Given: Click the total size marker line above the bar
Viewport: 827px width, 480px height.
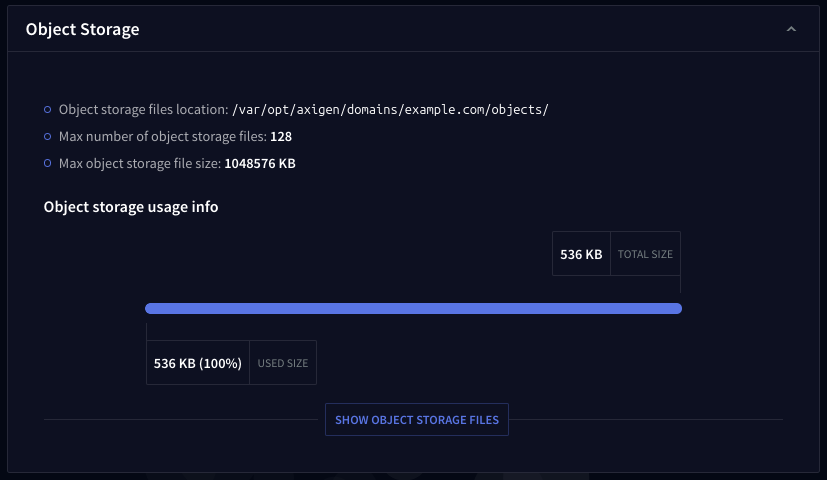Looking at the screenshot, I should click(681, 287).
